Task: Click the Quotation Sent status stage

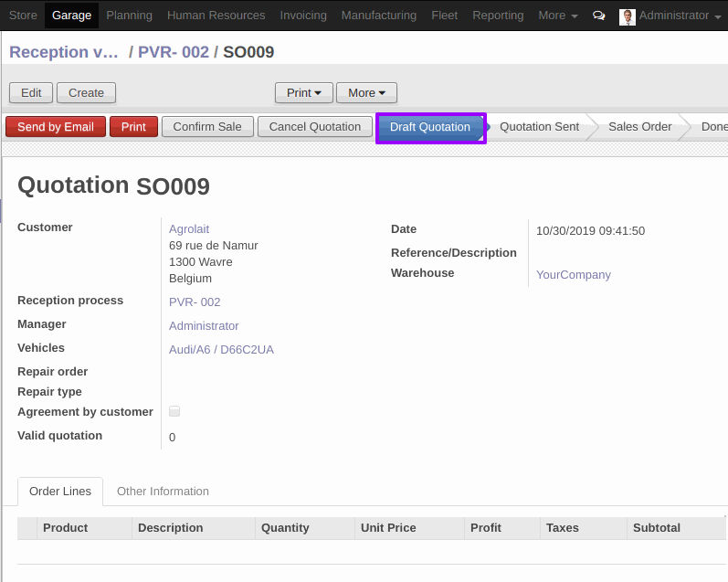Action: point(539,127)
